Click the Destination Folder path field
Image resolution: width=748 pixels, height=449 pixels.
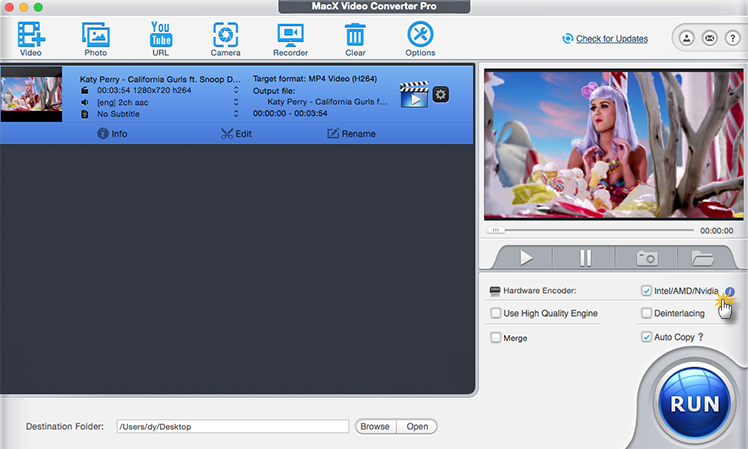point(233,427)
